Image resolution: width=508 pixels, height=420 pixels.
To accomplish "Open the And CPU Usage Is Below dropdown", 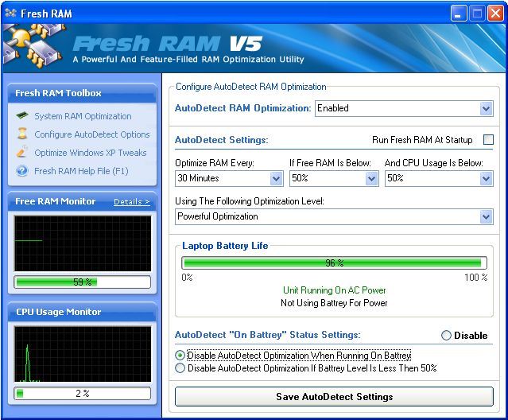I will click(439, 178).
